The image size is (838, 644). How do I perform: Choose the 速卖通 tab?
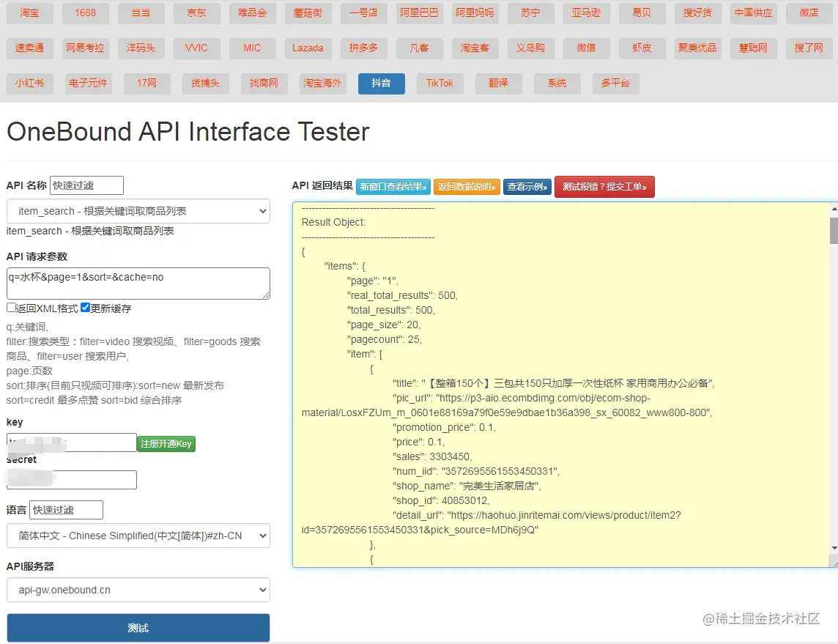[x=29, y=48]
